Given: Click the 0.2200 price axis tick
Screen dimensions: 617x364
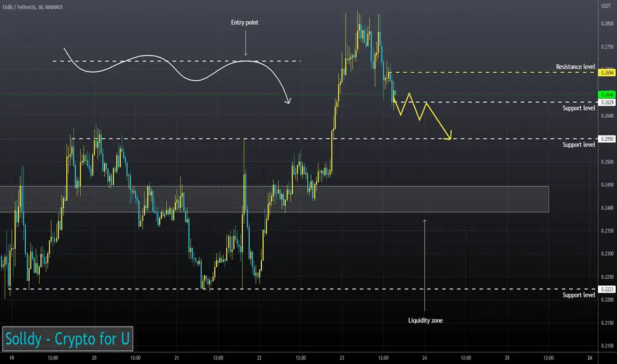Looking at the screenshot, I should (x=607, y=300).
